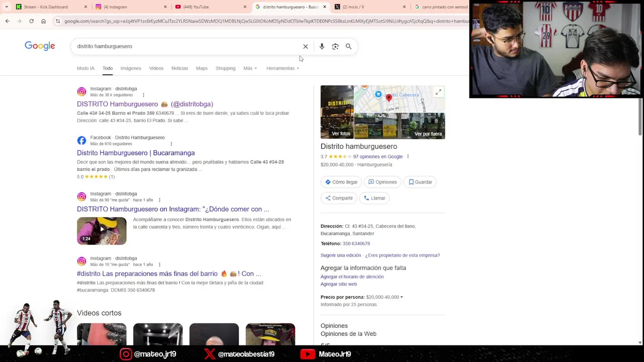
Task: Play the 1:24 Instagram video thumbnail
Action: [x=102, y=231]
